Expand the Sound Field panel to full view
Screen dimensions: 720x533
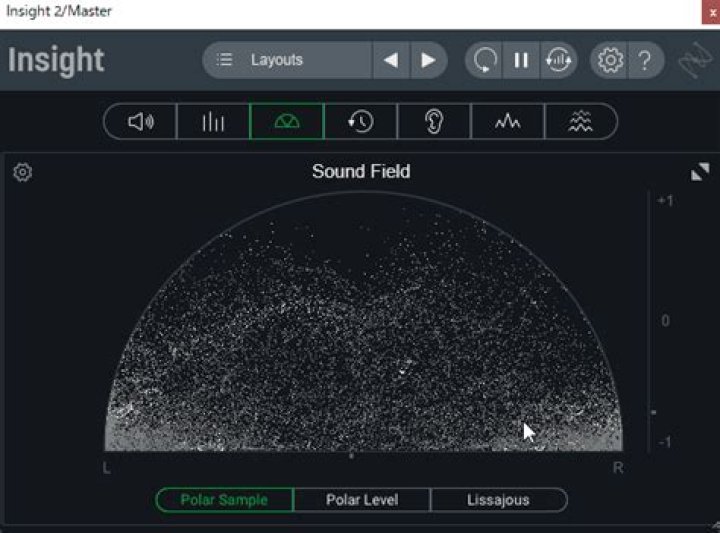point(700,172)
